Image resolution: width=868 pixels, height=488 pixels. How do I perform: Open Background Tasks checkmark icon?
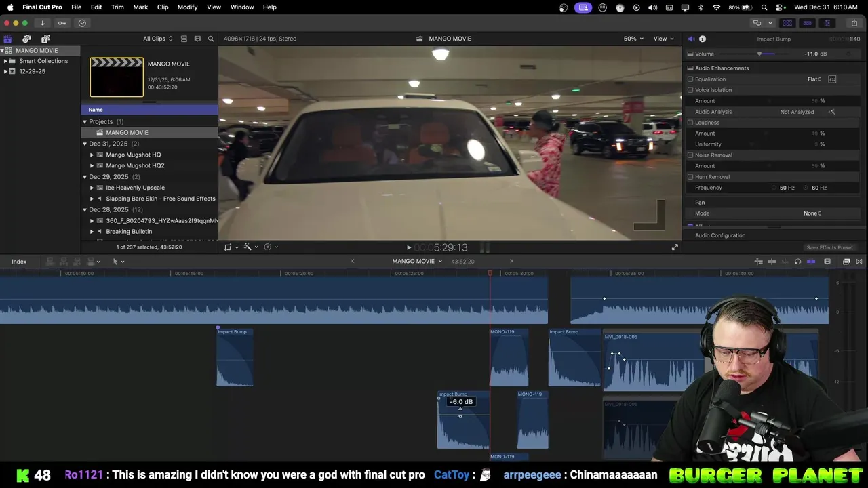click(x=82, y=23)
